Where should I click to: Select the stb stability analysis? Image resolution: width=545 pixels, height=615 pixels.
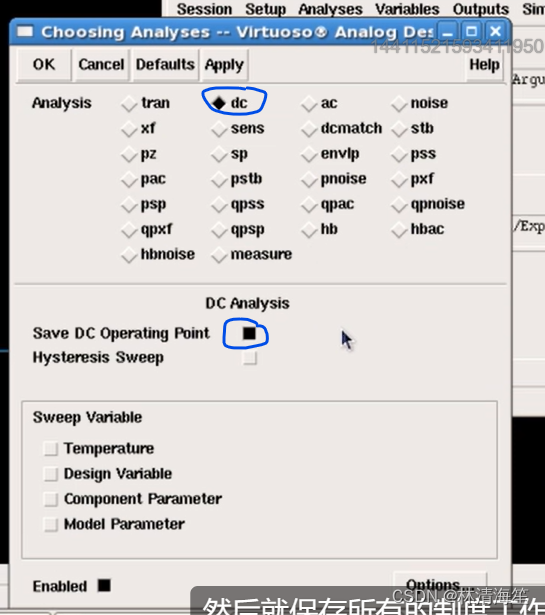399,129
